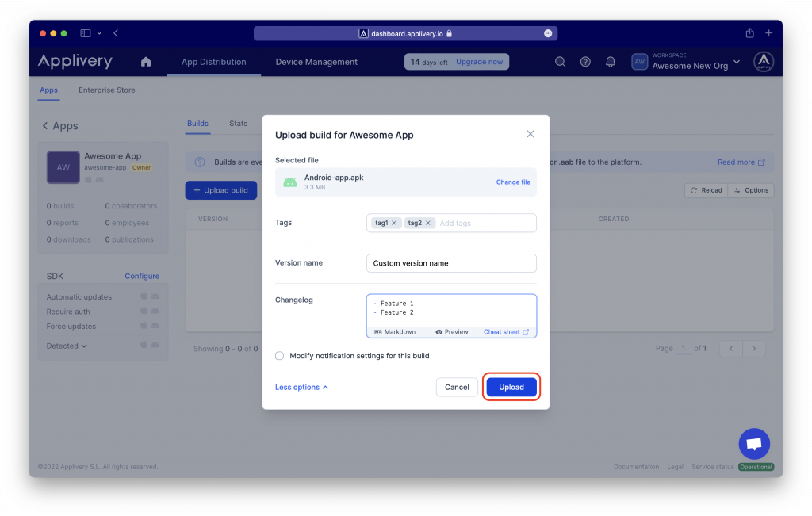Click the blue Upload build button
Image resolution: width=812 pixels, height=516 pixels.
click(221, 190)
